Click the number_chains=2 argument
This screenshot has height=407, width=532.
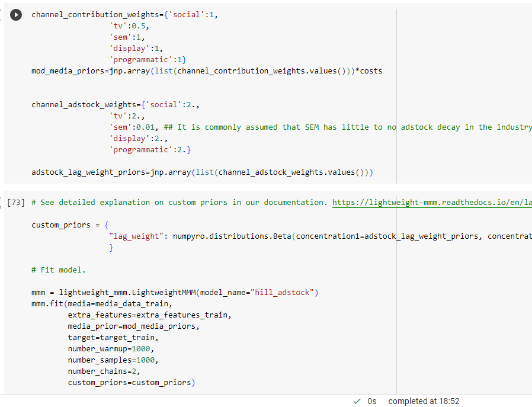coord(105,371)
